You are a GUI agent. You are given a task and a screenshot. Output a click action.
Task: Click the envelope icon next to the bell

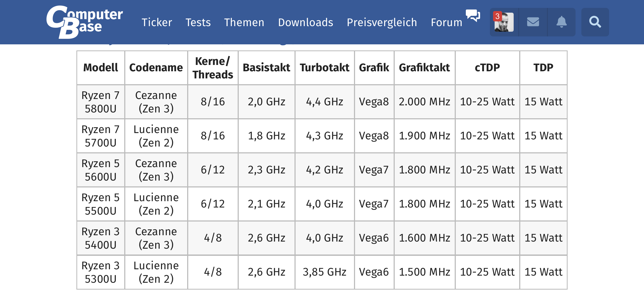point(533,22)
